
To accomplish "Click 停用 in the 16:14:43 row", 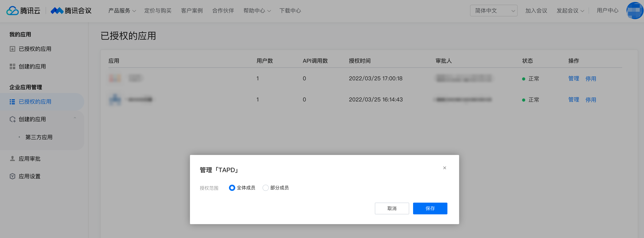I will (591, 100).
